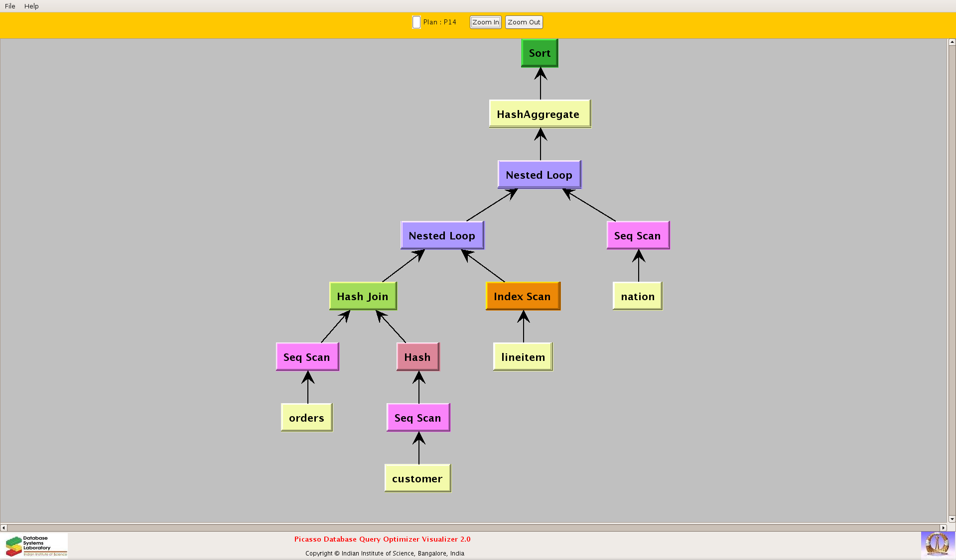Screen dimensions: 956x560
Task: Open the Help menu
Action: pyautogui.click(x=31, y=6)
